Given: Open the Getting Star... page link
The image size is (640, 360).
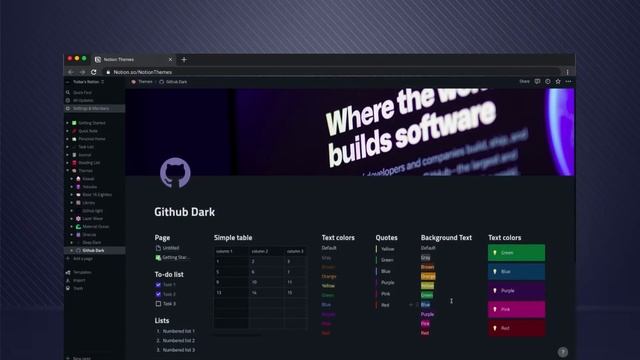Looking at the screenshot, I should [172, 258].
